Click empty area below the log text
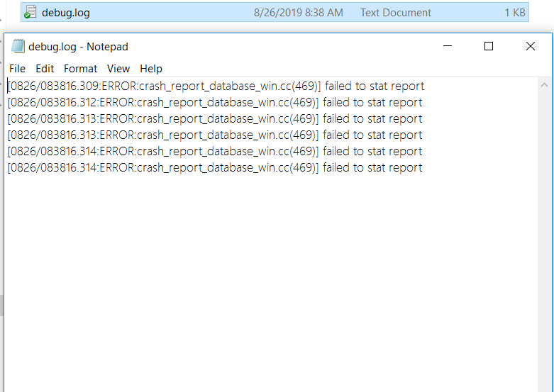 point(270,284)
